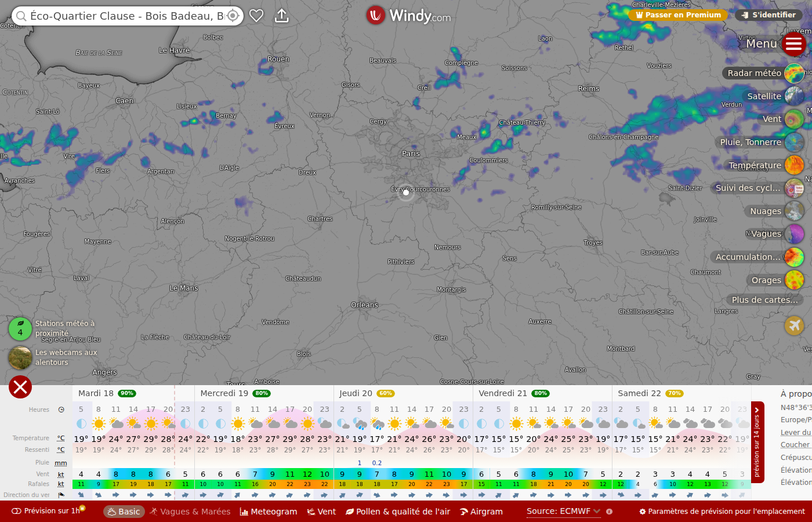
Task: Select the Vagues layer icon
Action: pos(794,234)
